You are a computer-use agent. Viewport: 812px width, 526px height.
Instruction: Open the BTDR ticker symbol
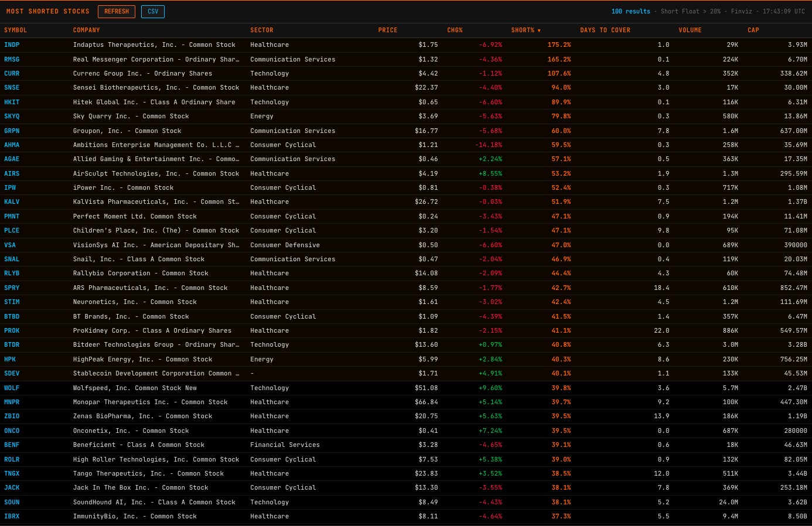12,345
